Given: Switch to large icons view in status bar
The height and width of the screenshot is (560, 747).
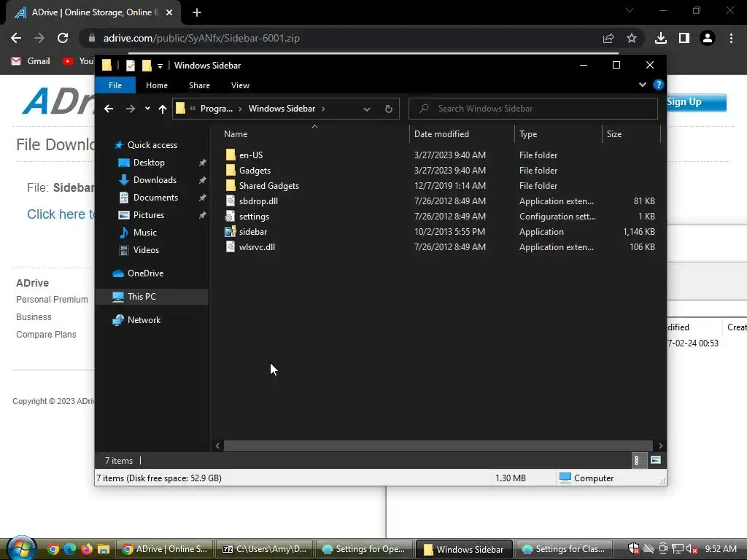Looking at the screenshot, I should click(656, 460).
